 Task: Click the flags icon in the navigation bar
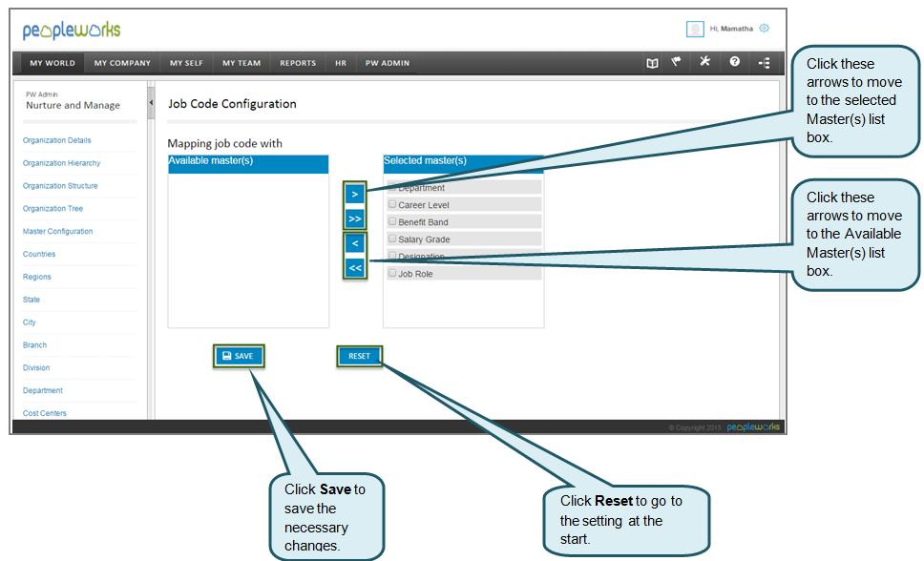pyautogui.click(x=676, y=62)
